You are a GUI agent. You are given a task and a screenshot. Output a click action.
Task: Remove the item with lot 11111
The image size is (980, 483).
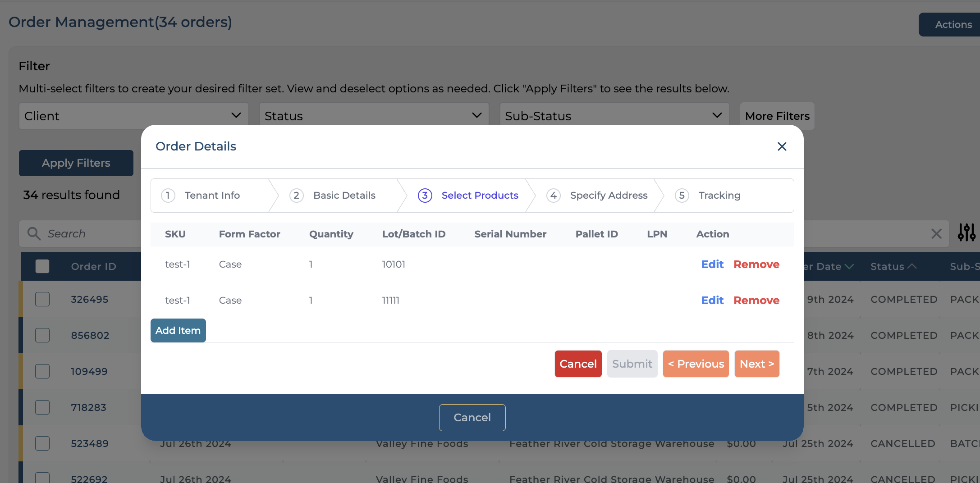[x=756, y=301]
